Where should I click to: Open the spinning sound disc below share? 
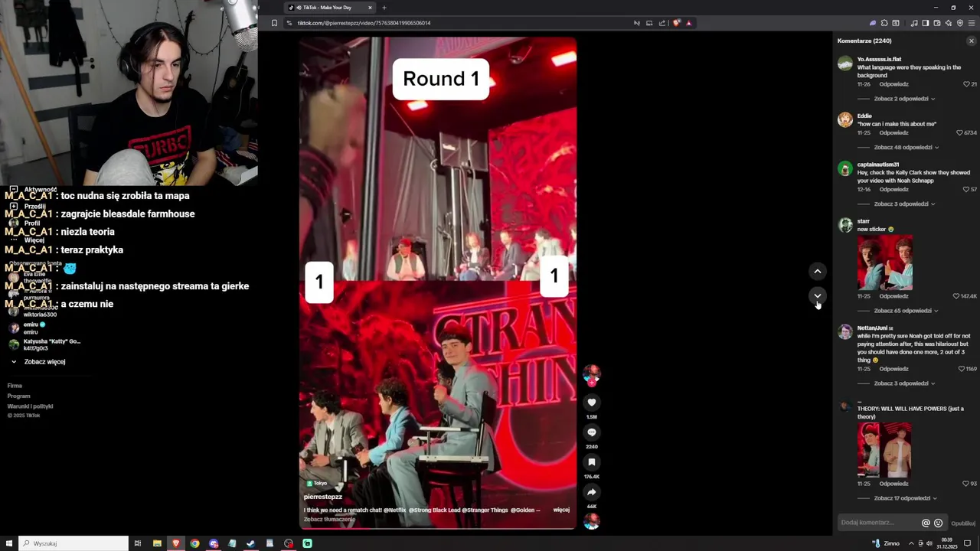point(591,521)
